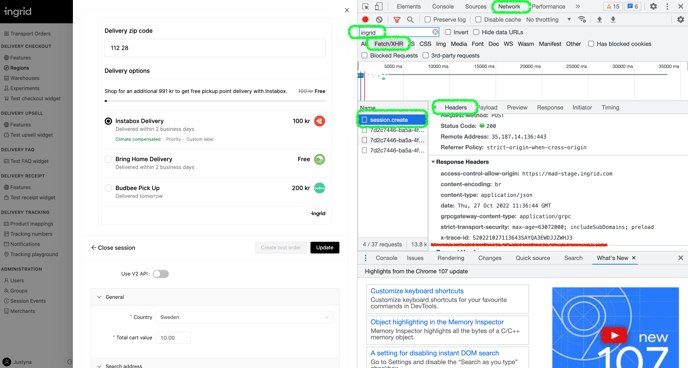Image resolution: width=688 pixels, height=368 pixels.
Task: Click the Budbee carrier logo
Action: pyautogui.click(x=319, y=188)
